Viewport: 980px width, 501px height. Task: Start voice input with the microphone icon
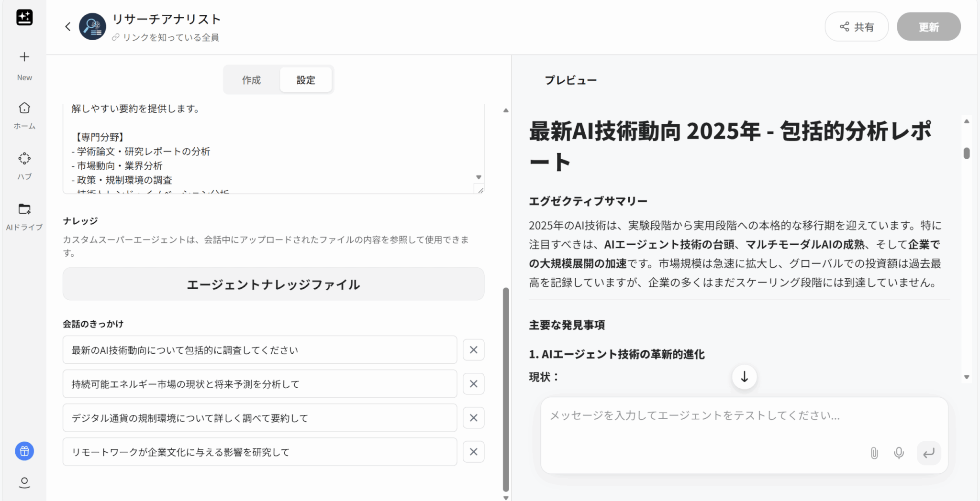point(899,453)
